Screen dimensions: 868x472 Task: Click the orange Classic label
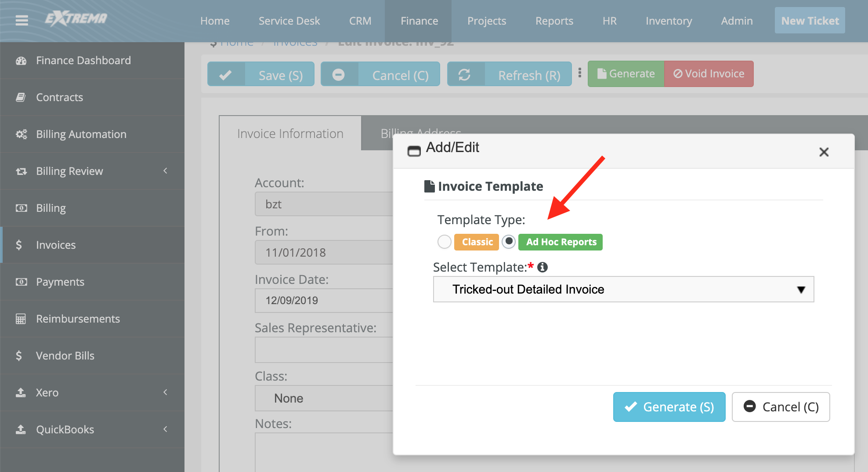point(477,242)
